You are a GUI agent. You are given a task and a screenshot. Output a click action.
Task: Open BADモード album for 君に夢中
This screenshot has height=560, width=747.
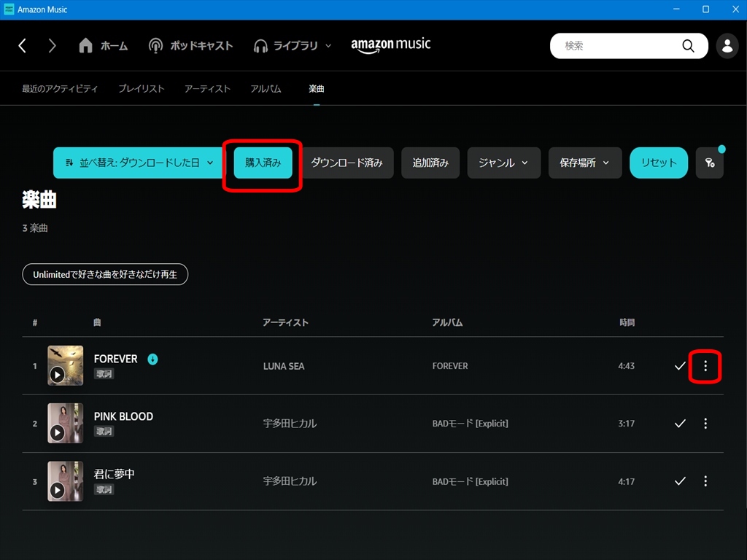pyautogui.click(x=471, y=481)
